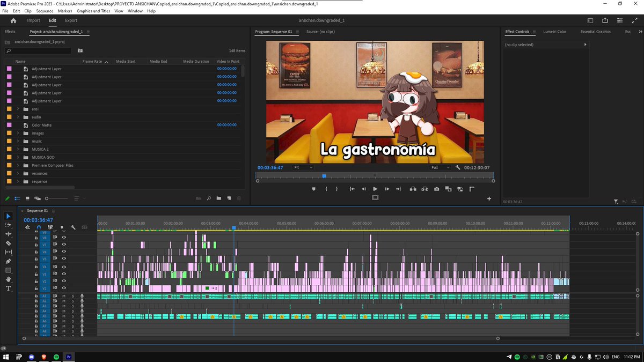Select the Razor tool
This screenshot has width=644, height=362.
tap(8, 243)
